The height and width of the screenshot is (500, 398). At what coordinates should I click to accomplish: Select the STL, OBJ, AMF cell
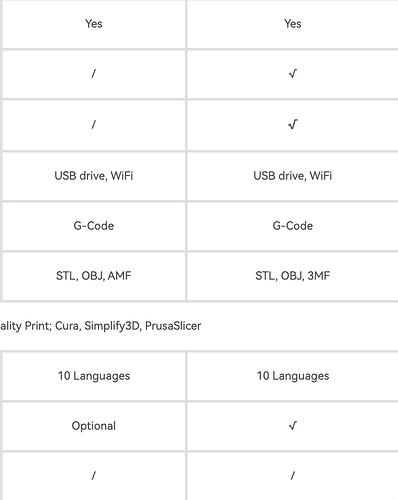click(94, 276)
